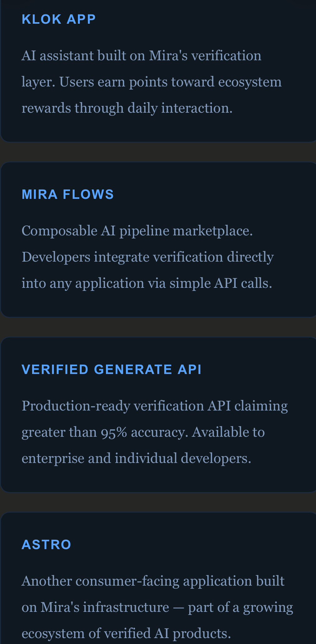This screenshot has width=316, height=644.
Task: Click the VERIFIED GENERATE API heading
Action: click(111, 369)
